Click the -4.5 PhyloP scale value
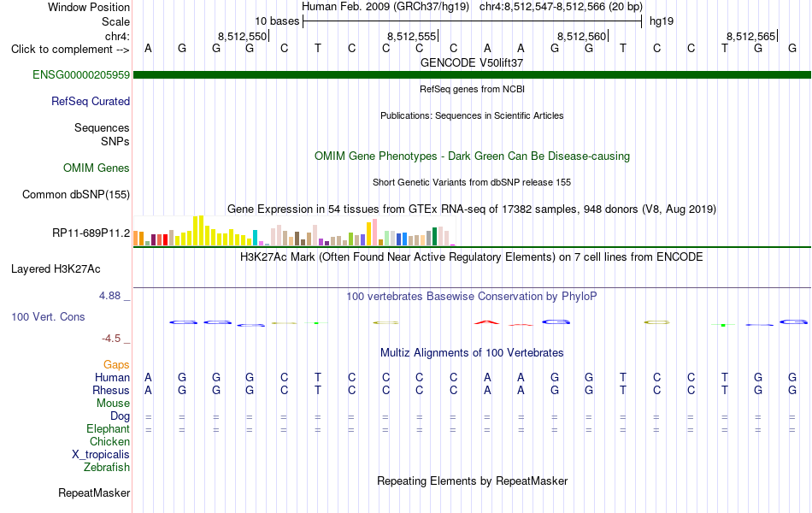Viewport: 812px width, 513px height. 111,339
